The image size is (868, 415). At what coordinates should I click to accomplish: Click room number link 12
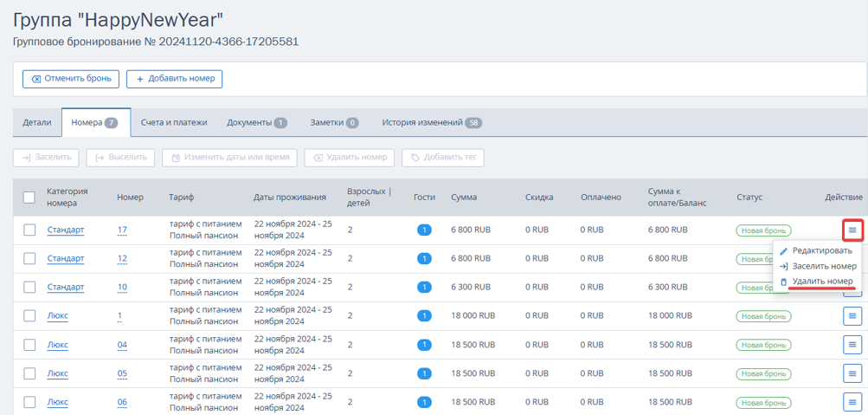pos(122,259)
